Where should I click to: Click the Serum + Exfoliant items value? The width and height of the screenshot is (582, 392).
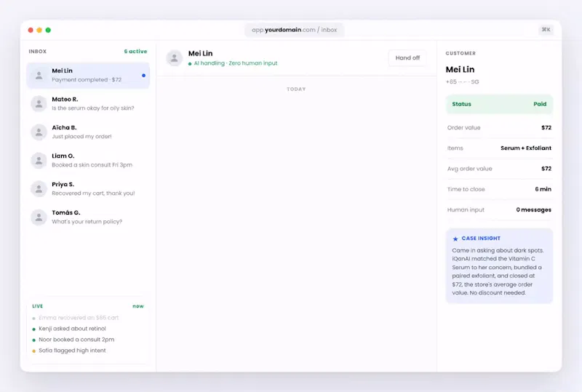pyautogui.click(x=526, y=148)
